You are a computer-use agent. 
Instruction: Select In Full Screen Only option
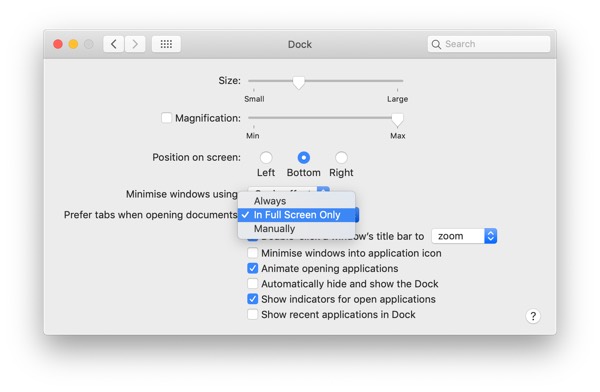click(297, 215)
